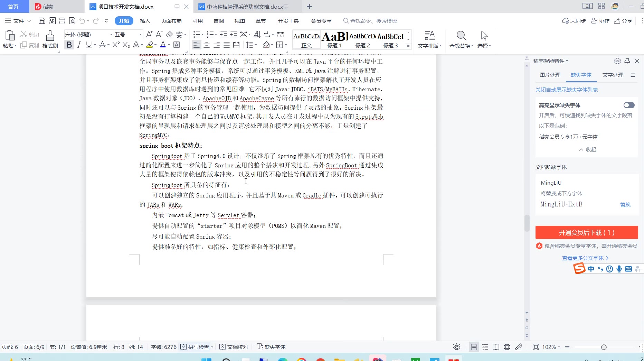The height and width of the screenshot is (361, 644).
Task: Click the zoom slider handle
Action: pos(604,347)
